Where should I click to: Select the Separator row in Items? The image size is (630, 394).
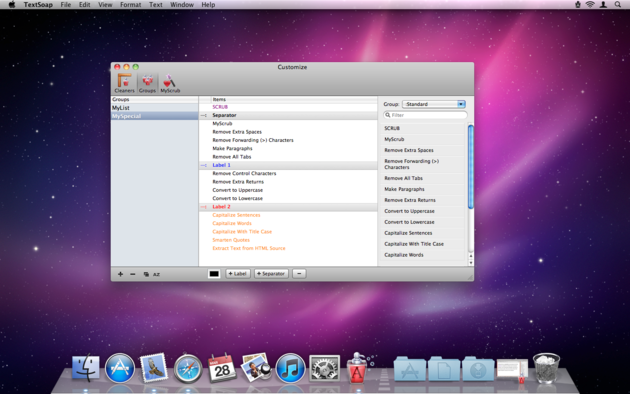click(x=288, y=115)
